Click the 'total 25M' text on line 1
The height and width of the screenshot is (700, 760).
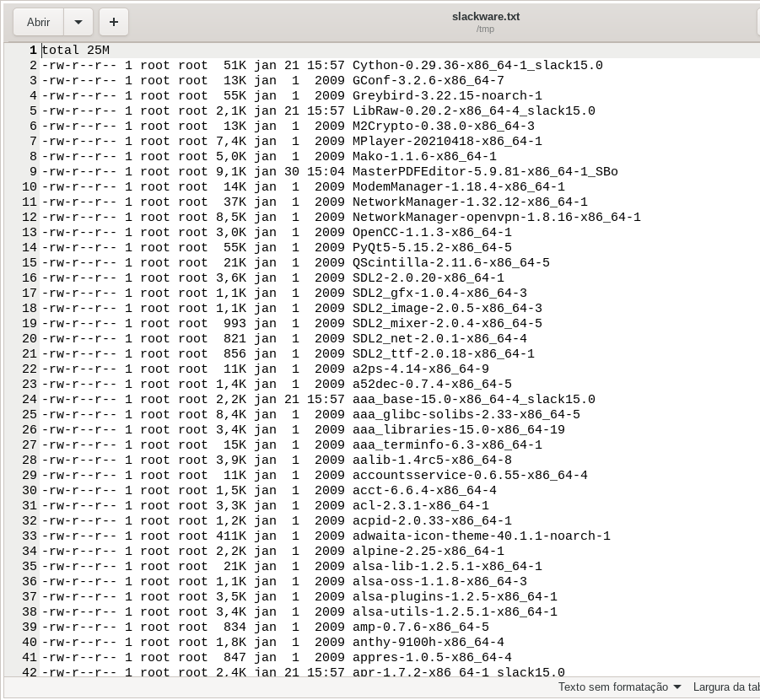click(76, 51)
